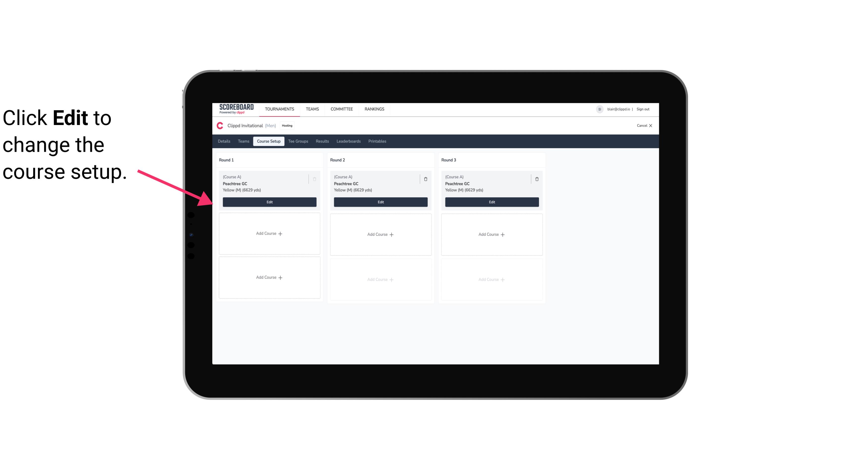Image resolution: width=868 pixels, height=467 pixels.
Task: Click the Cancel X icon top right
Action: click(645, 125)
